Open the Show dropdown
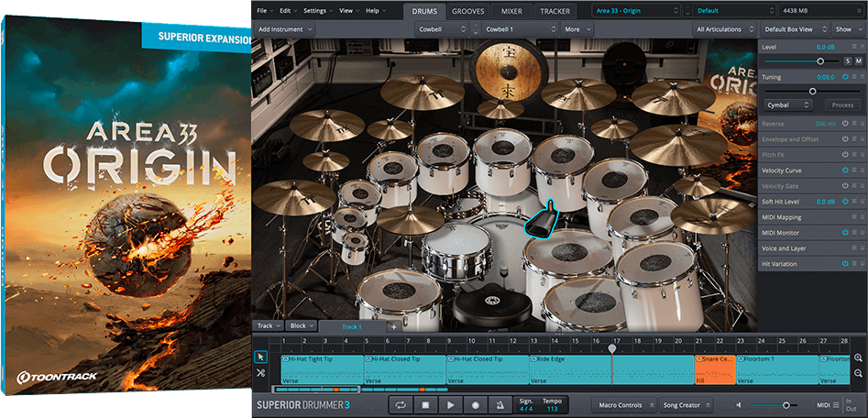The image size is (868, 418). [848, 29]
